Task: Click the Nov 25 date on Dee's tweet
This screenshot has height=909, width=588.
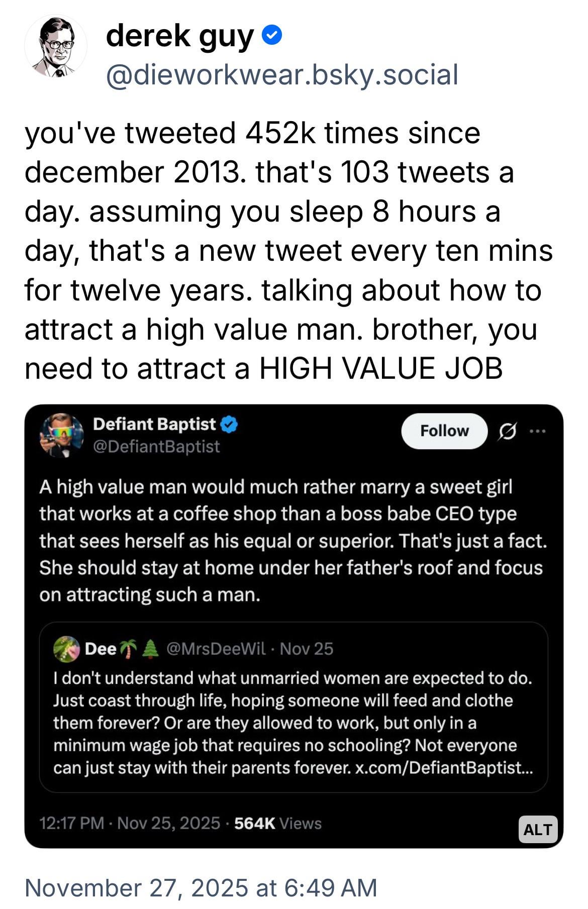Action: point(307,649)
